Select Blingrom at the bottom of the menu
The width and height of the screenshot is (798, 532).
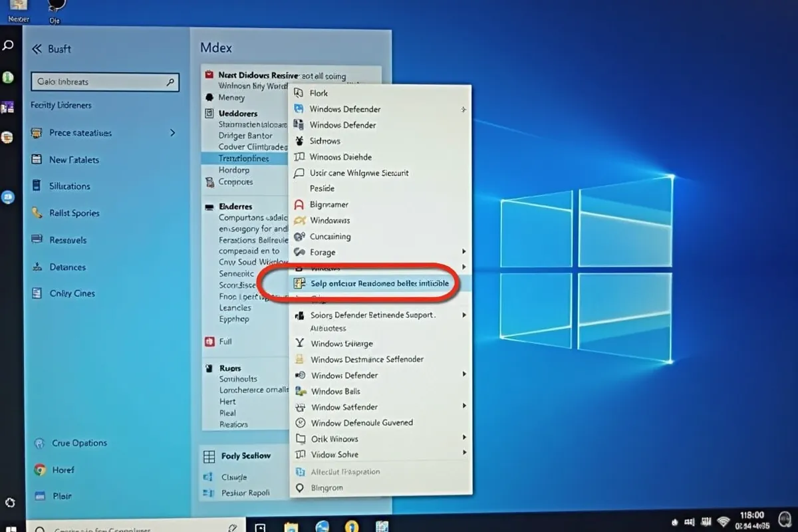click(x=327, y=487)
